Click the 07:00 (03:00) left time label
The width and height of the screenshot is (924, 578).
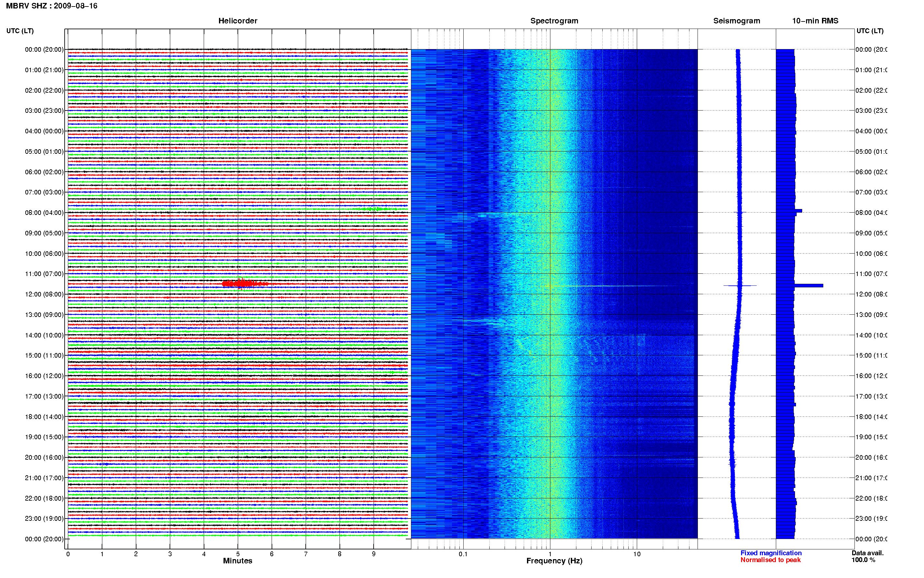point(44,192)
